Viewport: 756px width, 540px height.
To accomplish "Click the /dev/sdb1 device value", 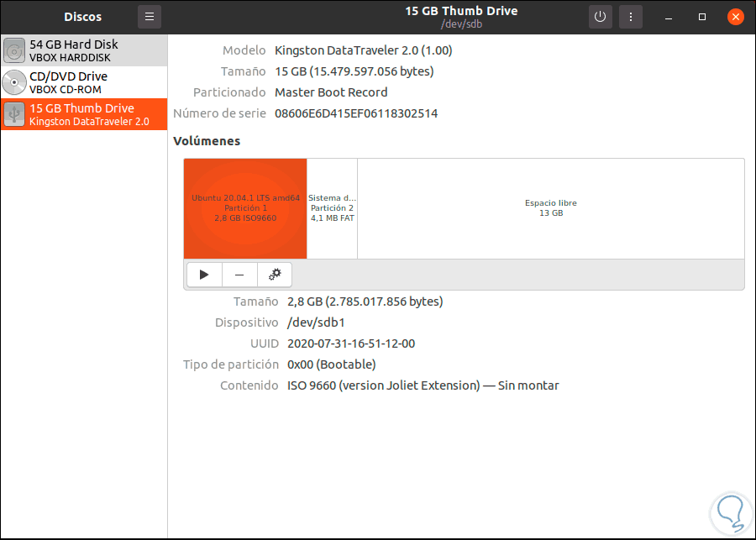I will click(317, 322).
